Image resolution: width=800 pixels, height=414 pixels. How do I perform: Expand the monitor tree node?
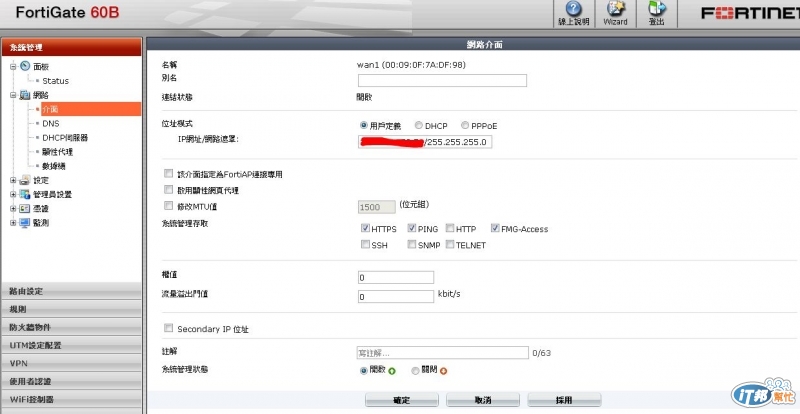pos(13,223)
